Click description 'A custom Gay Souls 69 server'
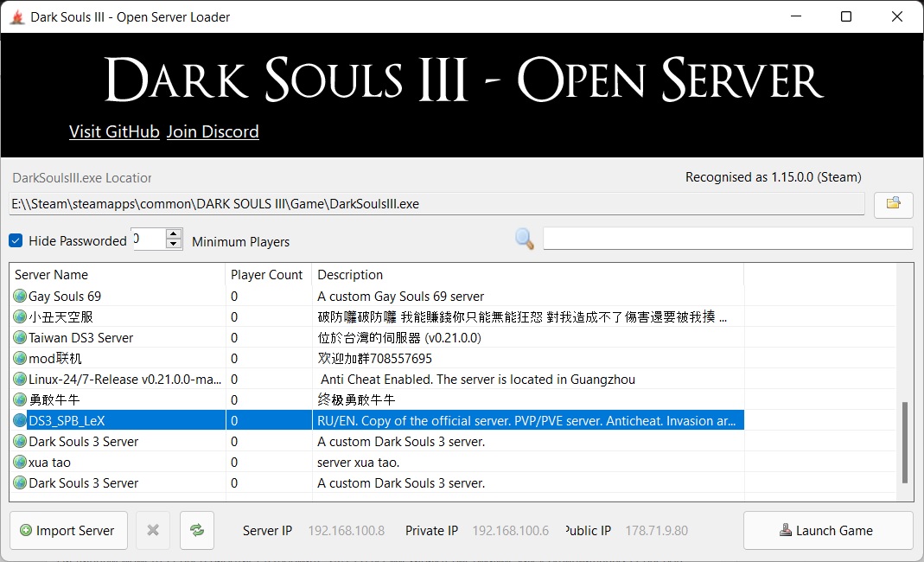 coord(401,296)
